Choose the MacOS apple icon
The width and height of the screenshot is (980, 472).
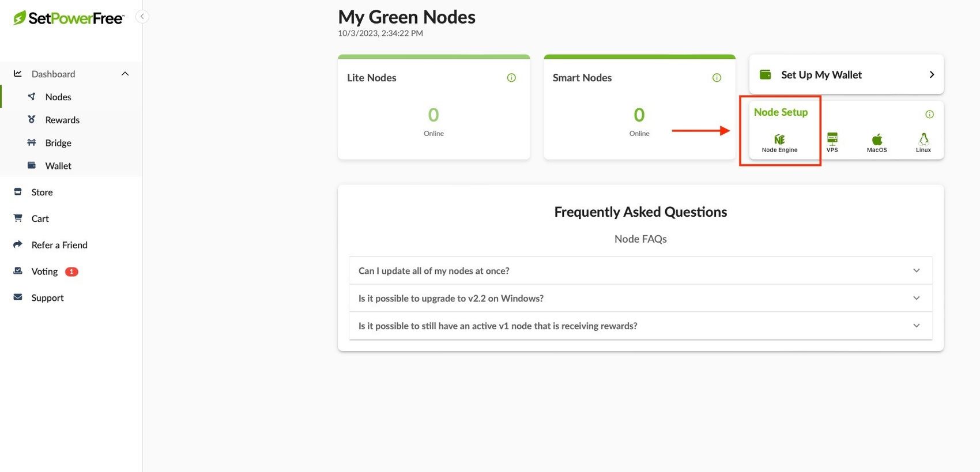pos(877,139)
